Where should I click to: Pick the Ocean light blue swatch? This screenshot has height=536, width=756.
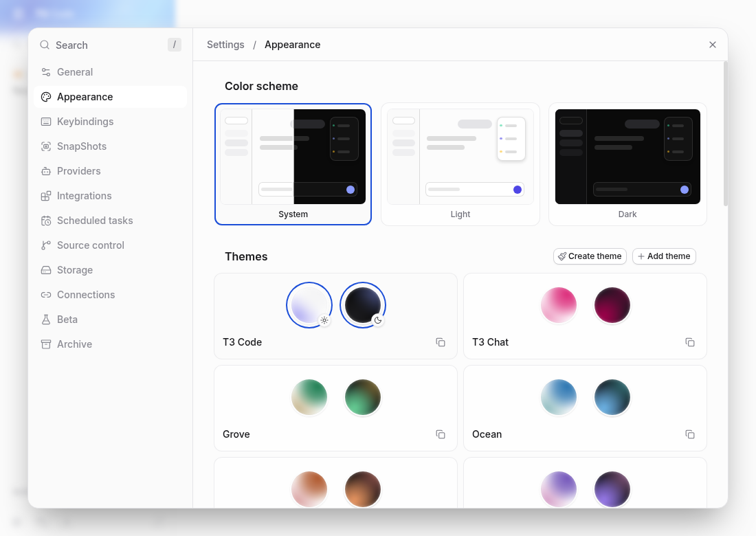point(559,397)
